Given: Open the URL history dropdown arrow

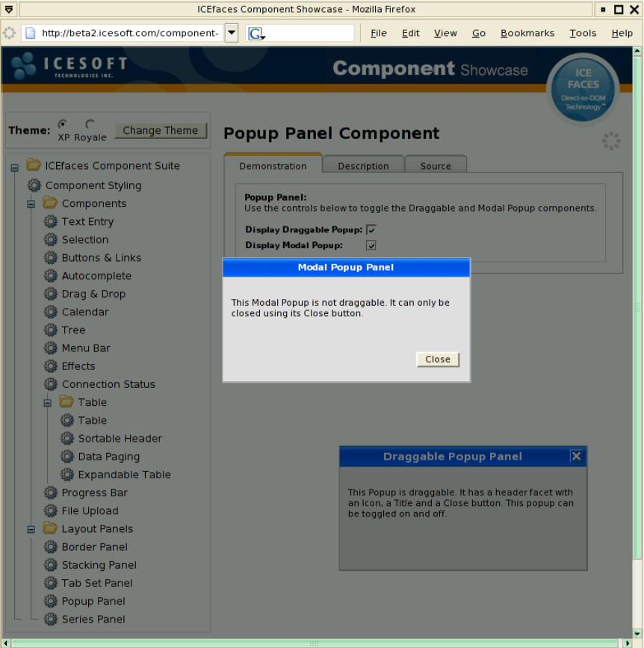Looking at the screenshot, I should click(x=232, y=33).
